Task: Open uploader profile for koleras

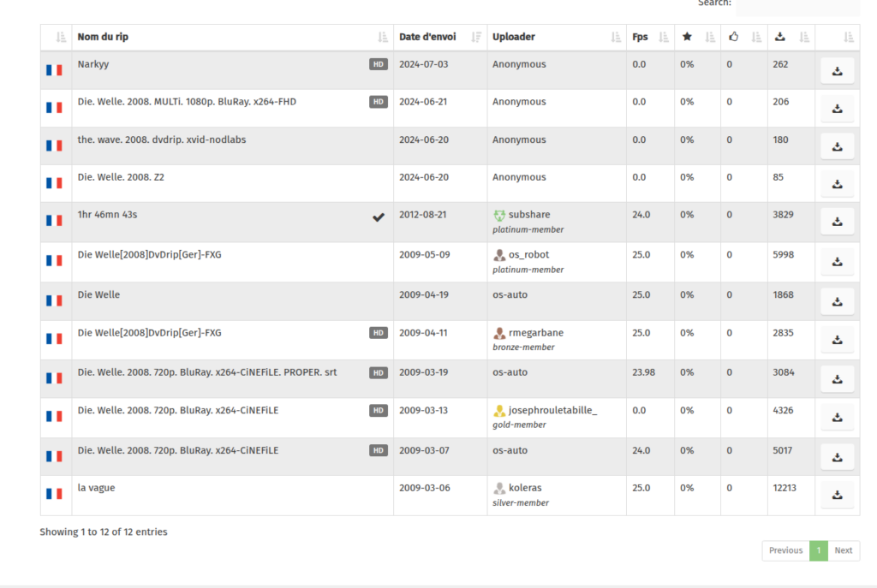Action: (x=525, y=488)
